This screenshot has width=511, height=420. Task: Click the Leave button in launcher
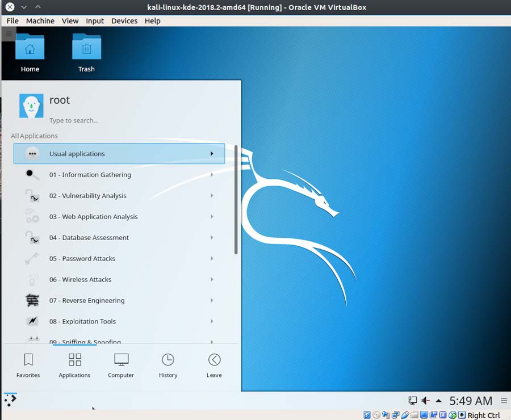click(x=214, y=365)
